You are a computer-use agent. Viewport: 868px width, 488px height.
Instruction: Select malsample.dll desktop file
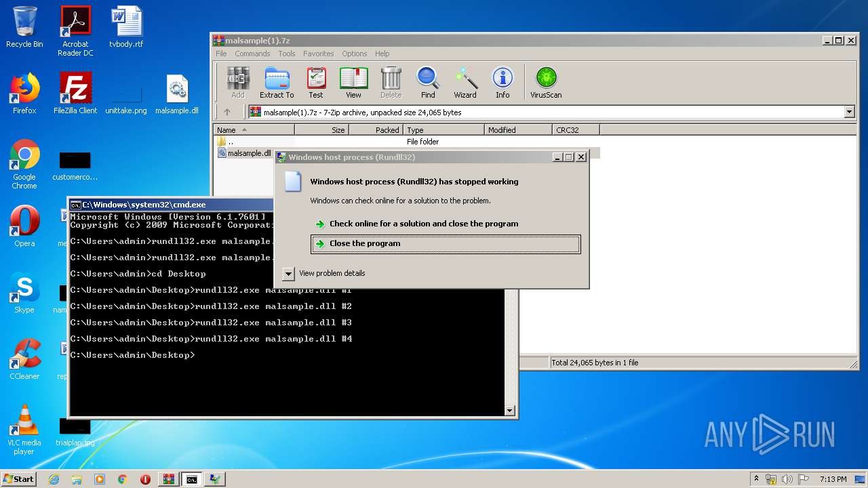click(177, 94)
